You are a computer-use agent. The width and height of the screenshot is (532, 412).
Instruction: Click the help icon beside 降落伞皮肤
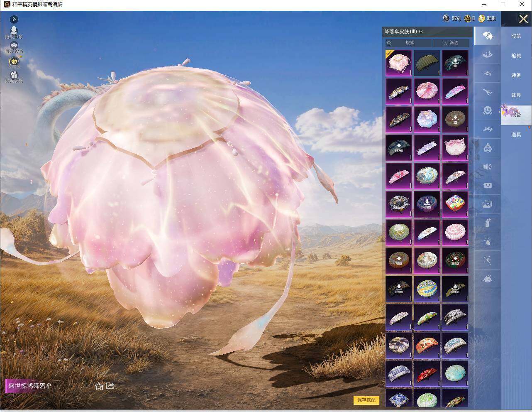tap(421, 32)
